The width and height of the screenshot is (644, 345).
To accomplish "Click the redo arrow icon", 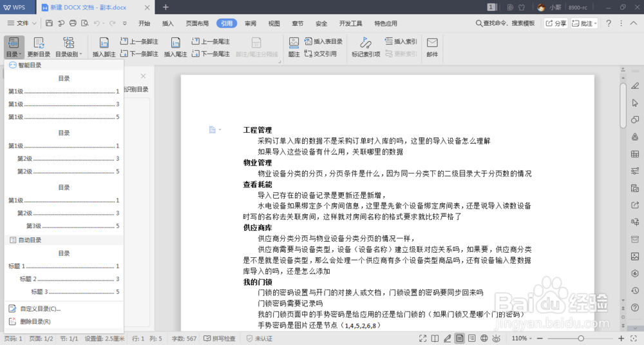I will (112, 23).
